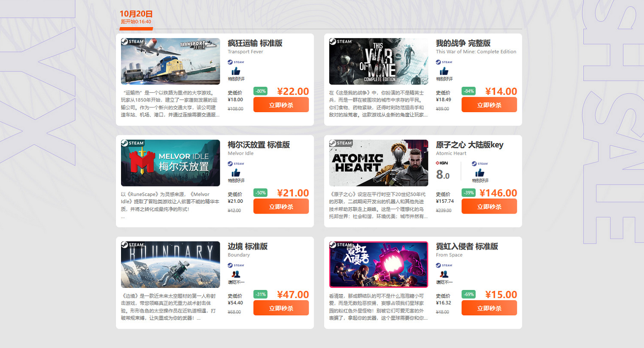
Task: Click thumbs-up review icon for This War of Mine
Action: click(x=444, y=71)
